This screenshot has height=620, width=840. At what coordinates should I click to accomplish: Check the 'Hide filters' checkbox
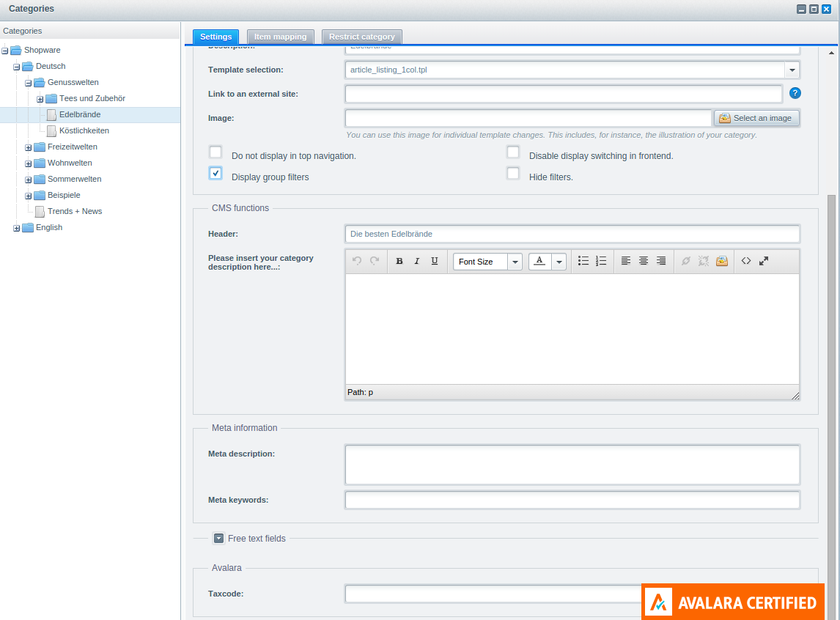click(x=513, y=174)
